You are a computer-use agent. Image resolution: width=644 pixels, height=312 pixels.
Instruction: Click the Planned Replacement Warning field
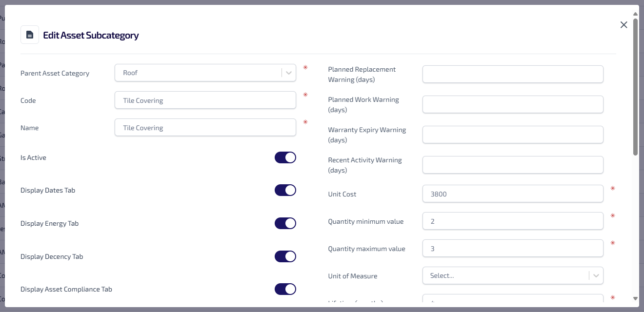click(513, 75)
